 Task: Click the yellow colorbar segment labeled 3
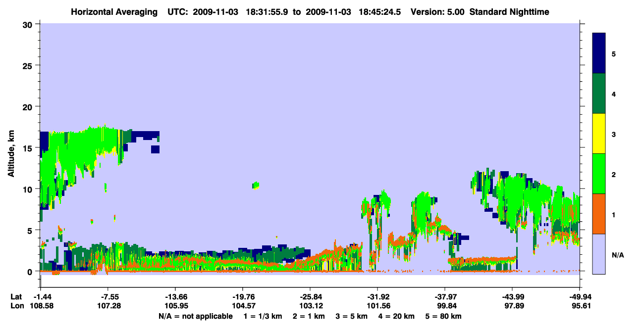599,134
